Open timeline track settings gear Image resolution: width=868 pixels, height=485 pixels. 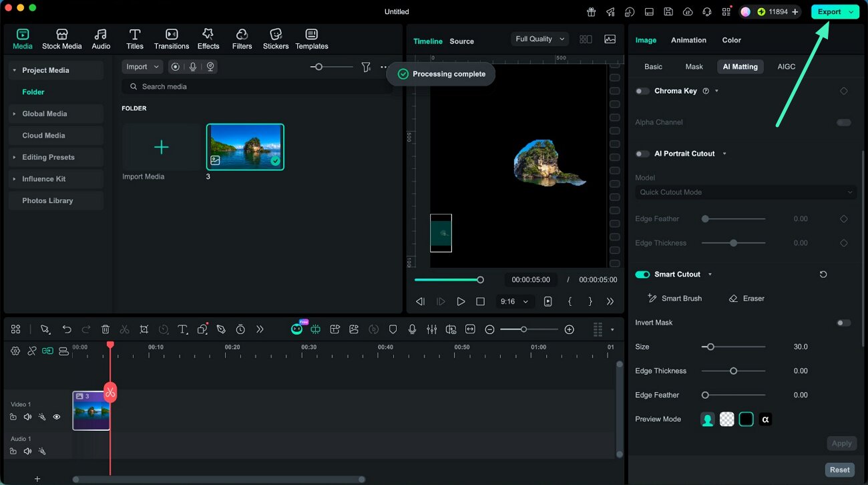point(15,351)
